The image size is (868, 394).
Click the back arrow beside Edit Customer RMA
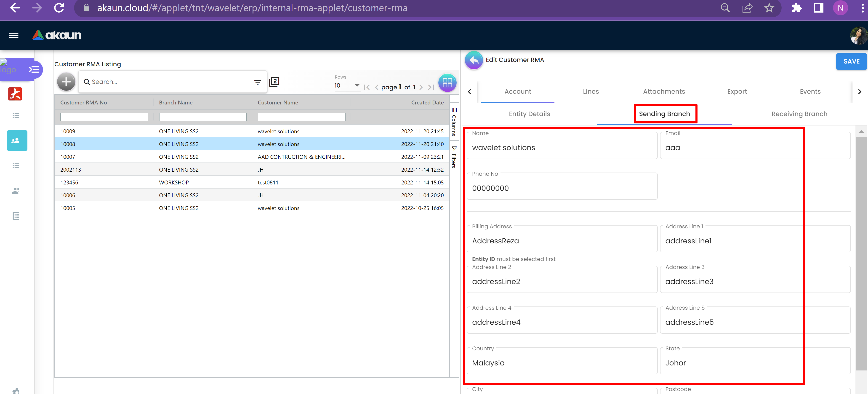pos(474,60)
